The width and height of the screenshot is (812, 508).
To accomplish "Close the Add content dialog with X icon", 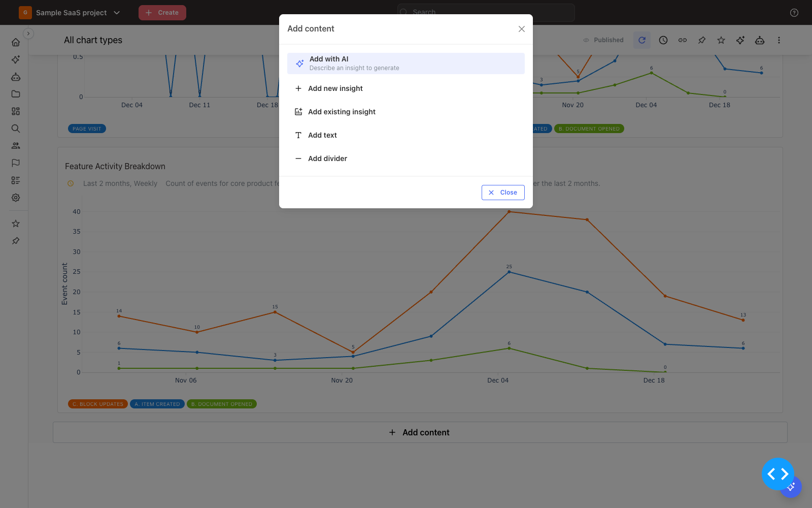I will [x=521, y=29].
